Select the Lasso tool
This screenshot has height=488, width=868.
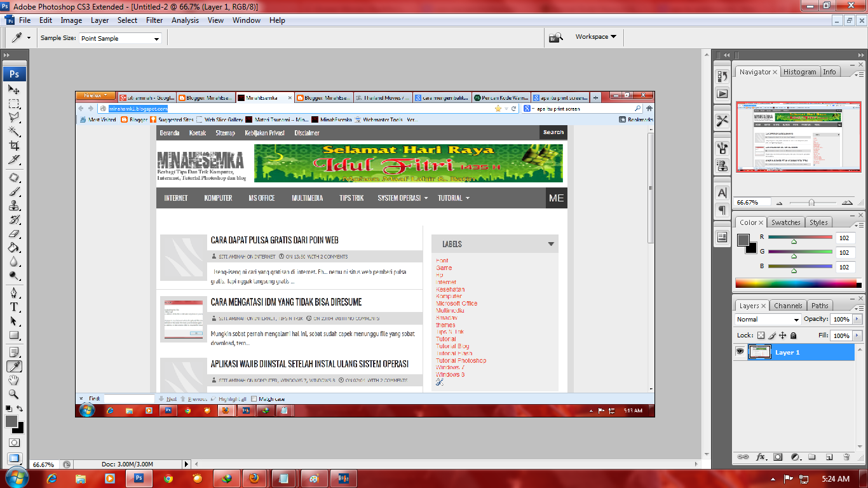(14, 118)
